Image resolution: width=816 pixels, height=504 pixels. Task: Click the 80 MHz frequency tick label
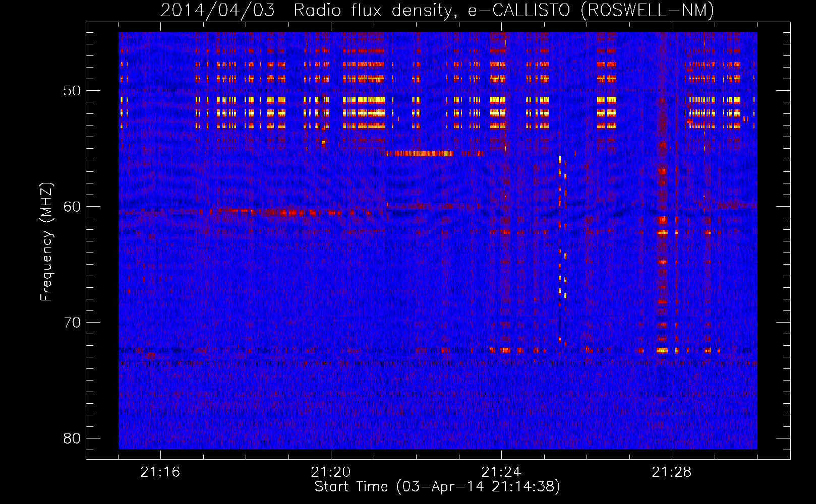click(72, 438)
